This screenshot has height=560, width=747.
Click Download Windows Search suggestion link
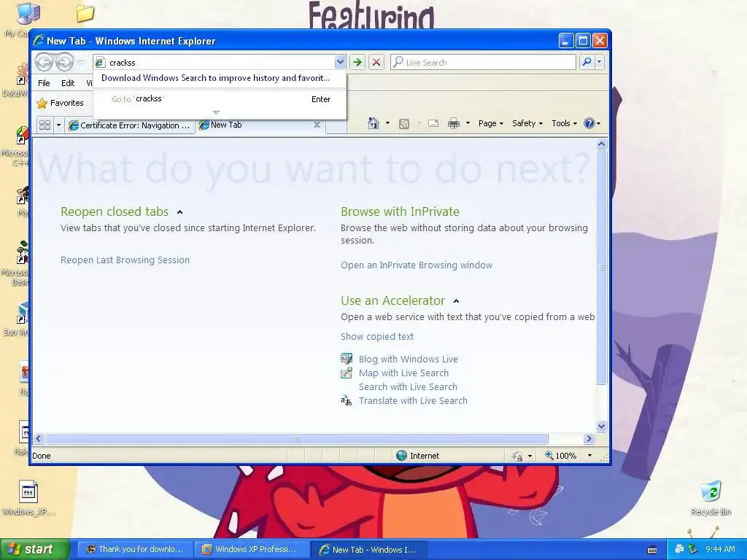(215, 78)
